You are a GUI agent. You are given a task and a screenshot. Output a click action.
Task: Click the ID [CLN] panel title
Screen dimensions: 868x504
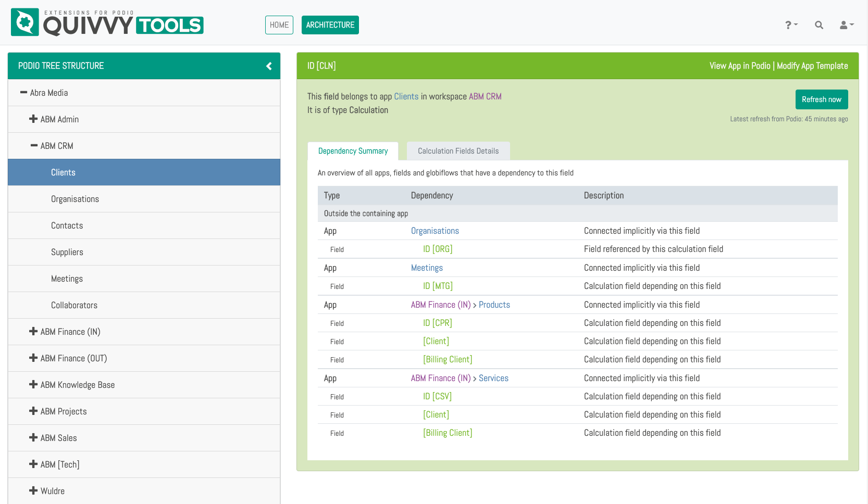click(x=321, y=66)
